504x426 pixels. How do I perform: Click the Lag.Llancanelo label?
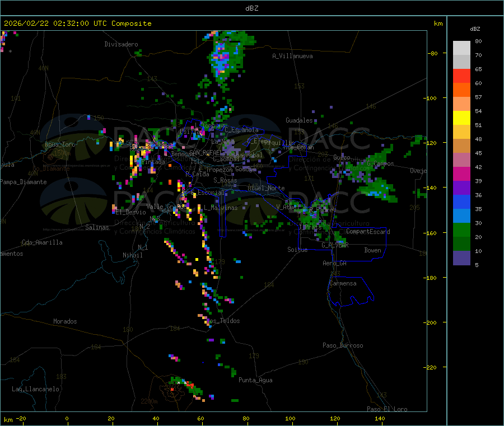(35, 389)
